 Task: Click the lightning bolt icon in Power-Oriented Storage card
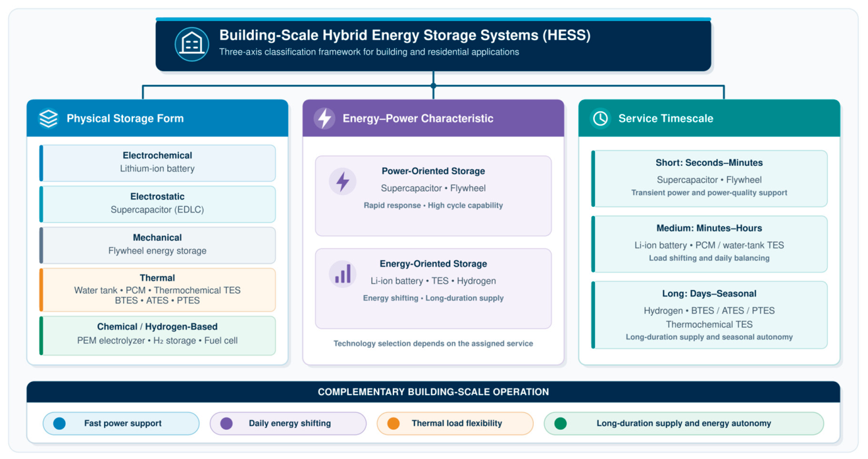coord(343,182)
